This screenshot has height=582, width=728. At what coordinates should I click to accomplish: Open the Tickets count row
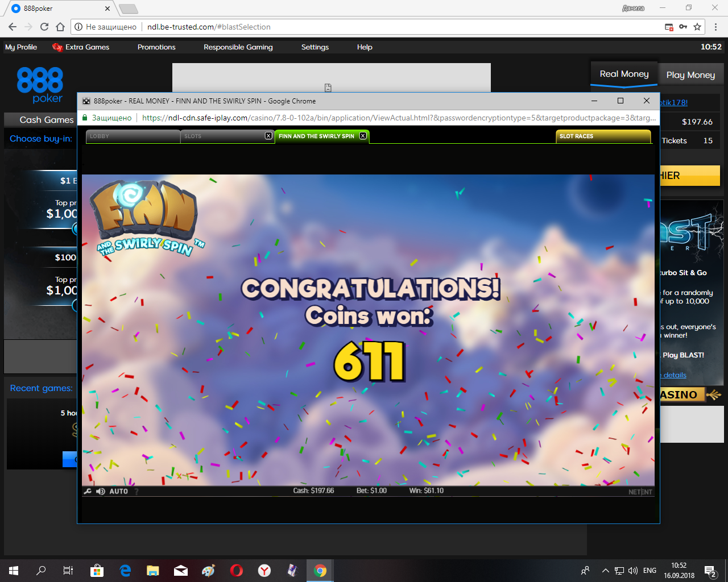(x=689, y=140)
